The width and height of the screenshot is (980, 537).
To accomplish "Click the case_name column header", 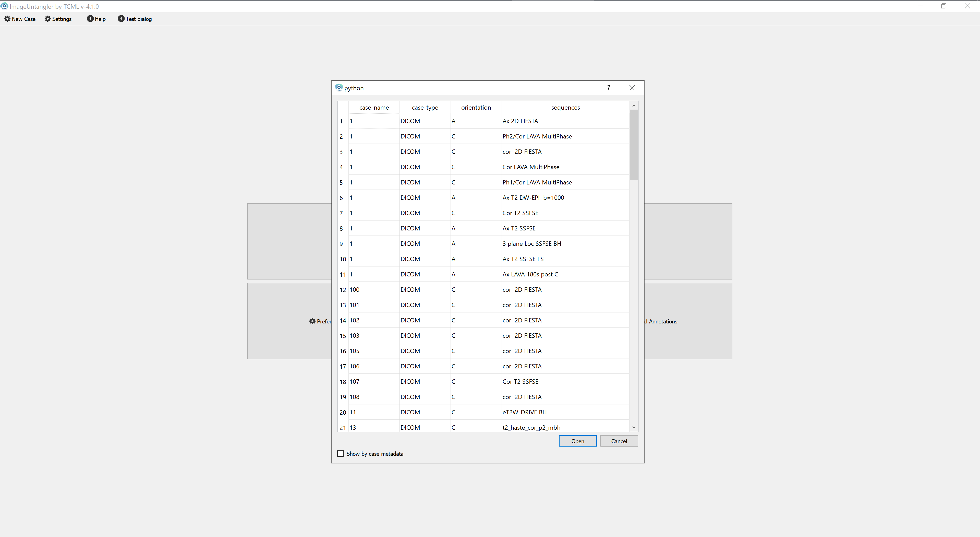I will [x=374, y=107].
